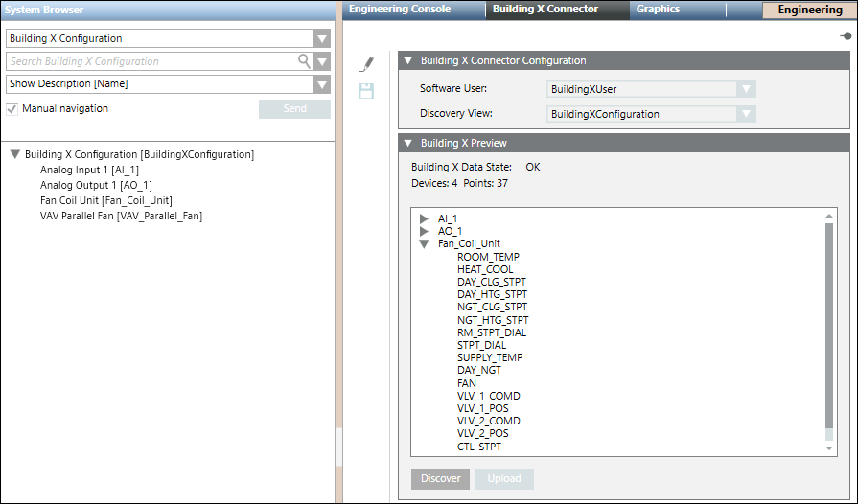Collapse the Building X Connector Configuration section
Viewport: 858px width, 504px height.
click(x=407, y=60)
